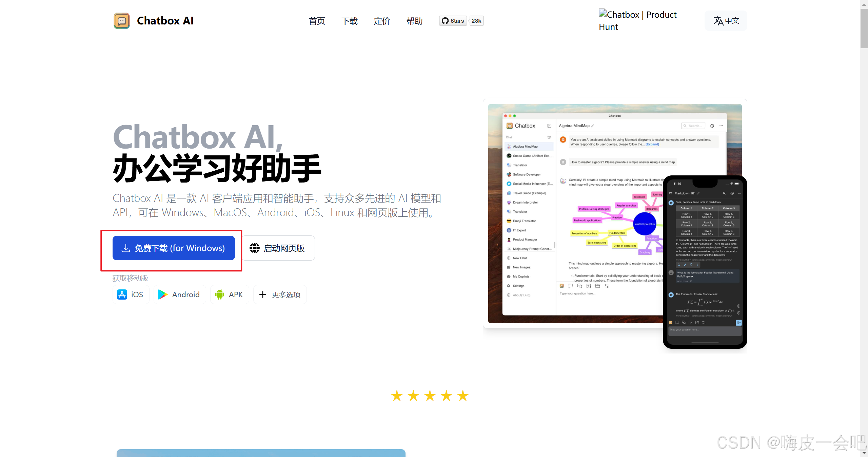868x457 pixels.
Task: Open the GitHub Stars badge
Action: pos(453,21)
